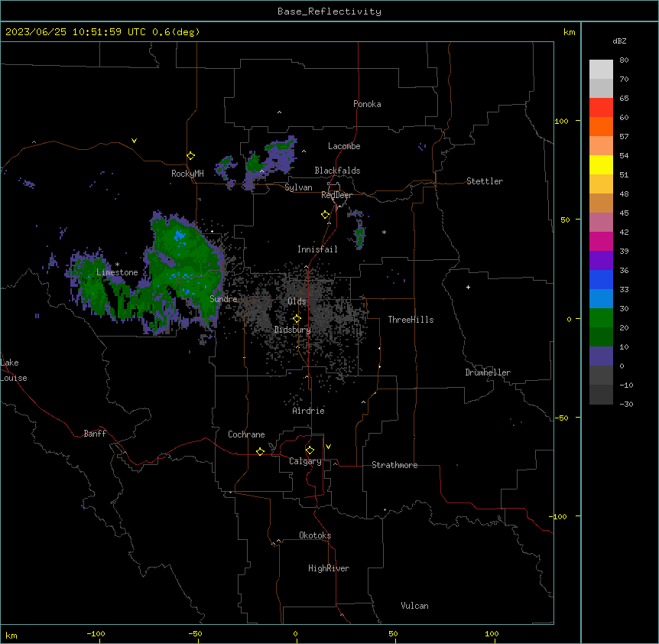Select the blue 33-36 dBZ legend swatch
Image resolution: width=659 pixels, height=644 pixels.
[x=601, y=279]
